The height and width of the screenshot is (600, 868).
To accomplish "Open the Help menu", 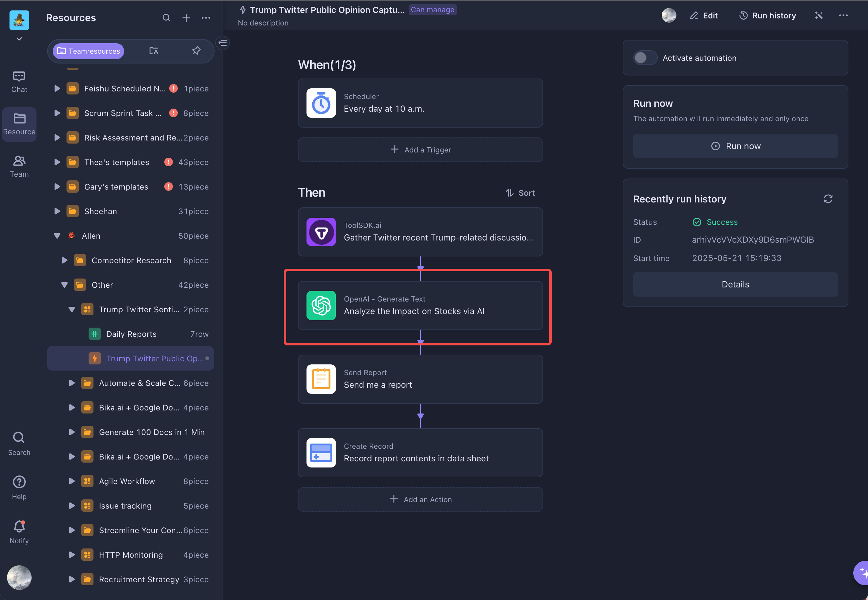I will [19, 488].
